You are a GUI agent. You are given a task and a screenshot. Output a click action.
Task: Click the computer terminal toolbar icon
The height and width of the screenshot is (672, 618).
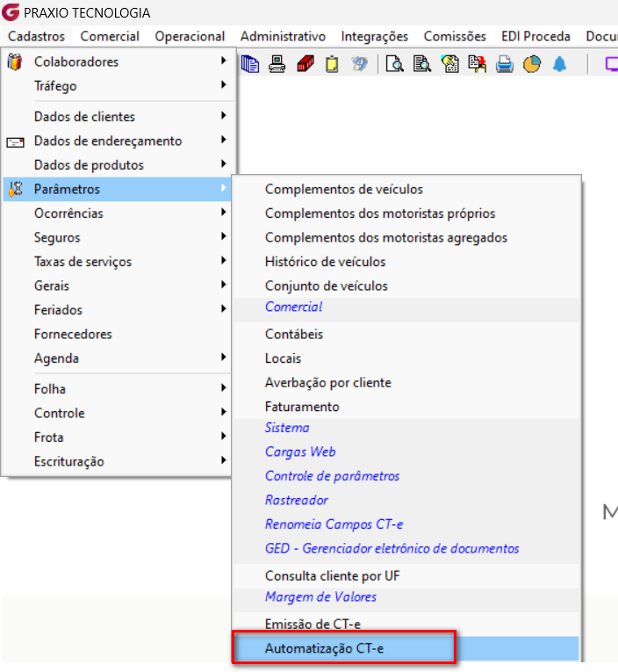point(277,65)
